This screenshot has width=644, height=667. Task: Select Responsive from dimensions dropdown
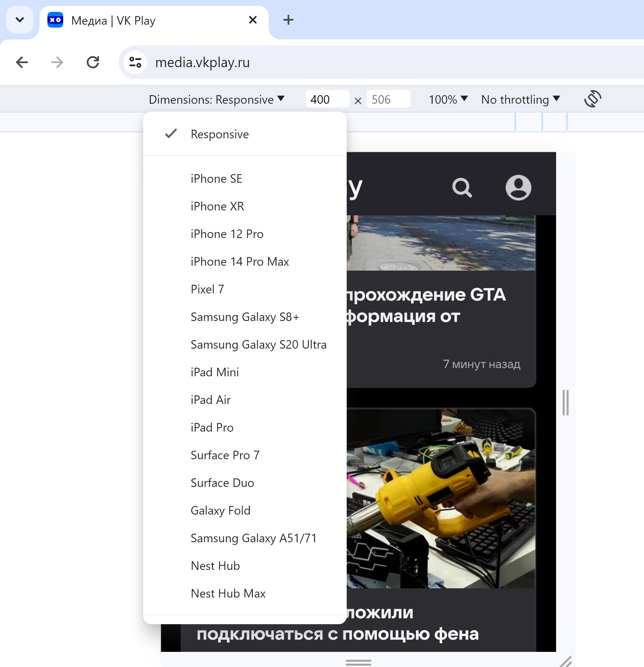pos(219,133)
